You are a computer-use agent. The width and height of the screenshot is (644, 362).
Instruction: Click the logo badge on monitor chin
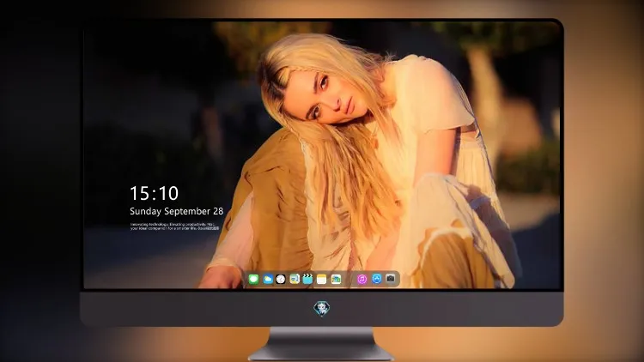tap(322, 309)
